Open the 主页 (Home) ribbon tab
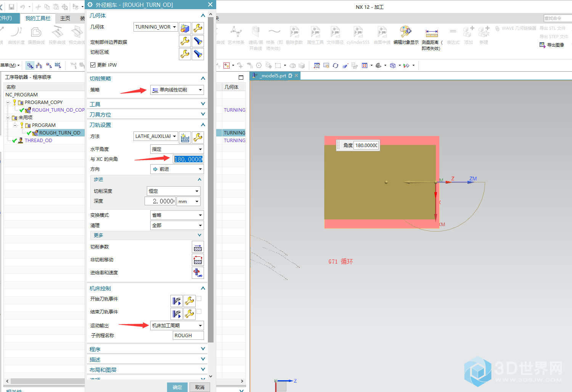This screenshot has height=392, width=572. coord(65,18)
